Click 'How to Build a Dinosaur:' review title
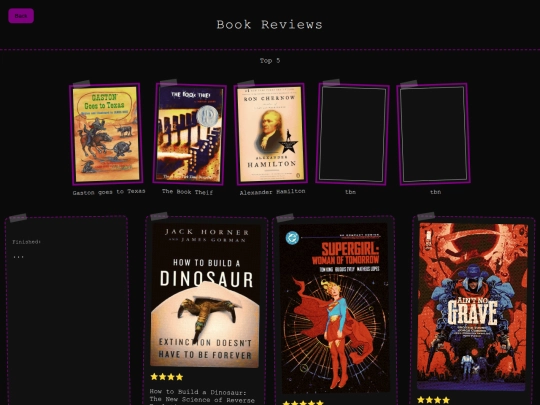The image size is (540, 405). pos(198,392)
